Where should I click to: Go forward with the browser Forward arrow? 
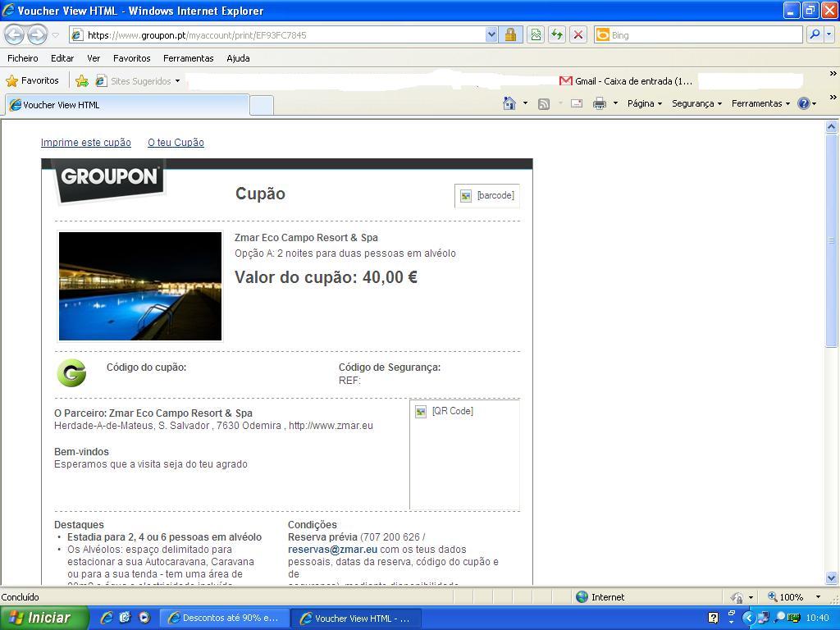pyautogui.click(x=37, y=34)
